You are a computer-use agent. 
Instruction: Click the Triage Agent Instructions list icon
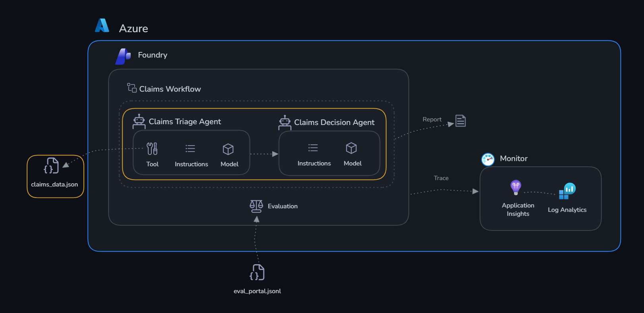190,149
